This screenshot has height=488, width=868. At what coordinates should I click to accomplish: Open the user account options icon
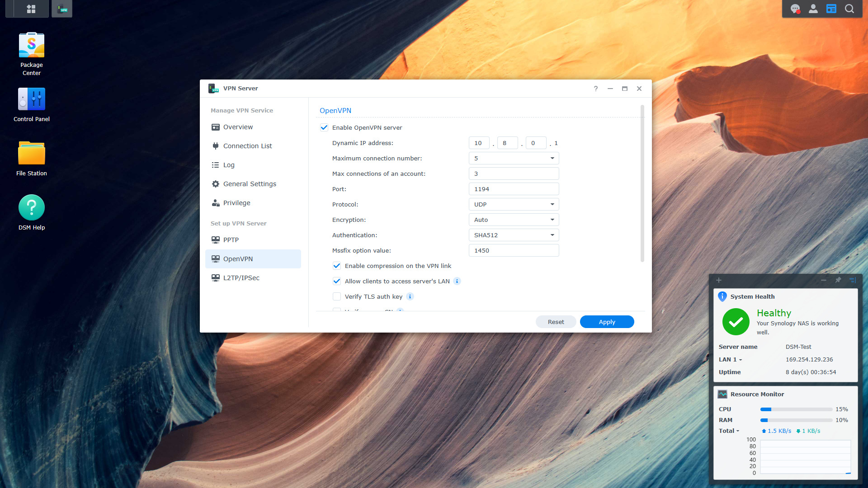(813, 9)
